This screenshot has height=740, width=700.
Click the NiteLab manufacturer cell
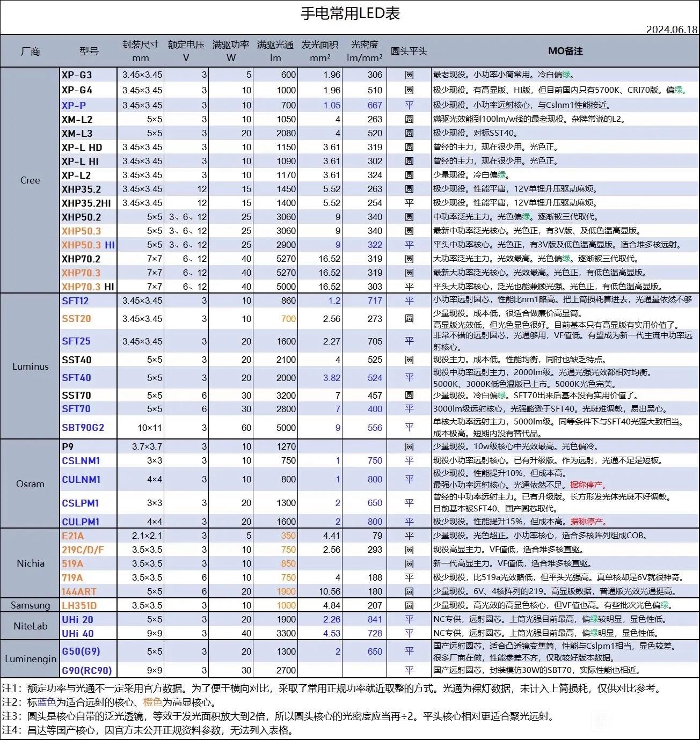(x=30, y=626)
